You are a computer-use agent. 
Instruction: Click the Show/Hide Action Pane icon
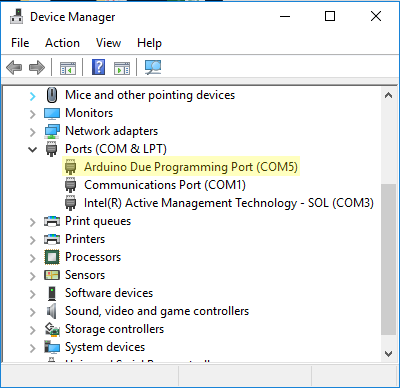pyautogui.click(x=122, y=68)
